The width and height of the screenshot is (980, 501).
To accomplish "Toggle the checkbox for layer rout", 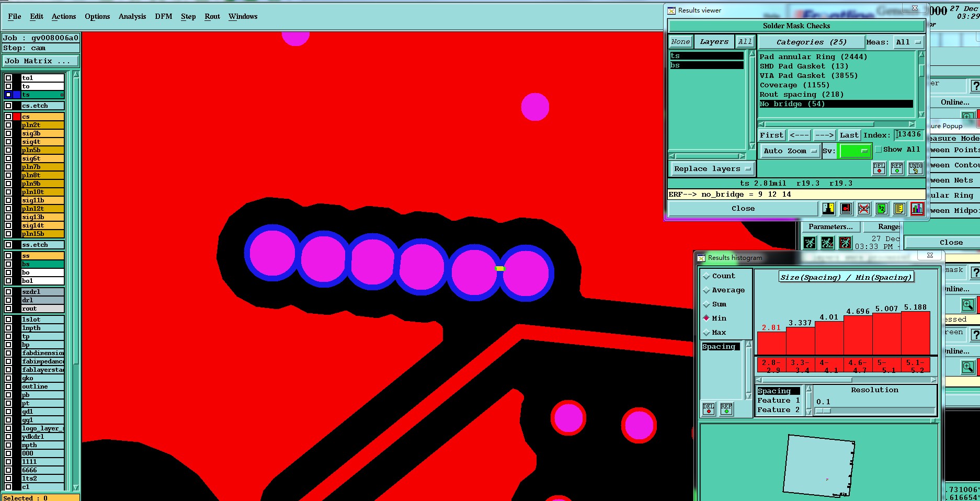I will pos(8,309).
